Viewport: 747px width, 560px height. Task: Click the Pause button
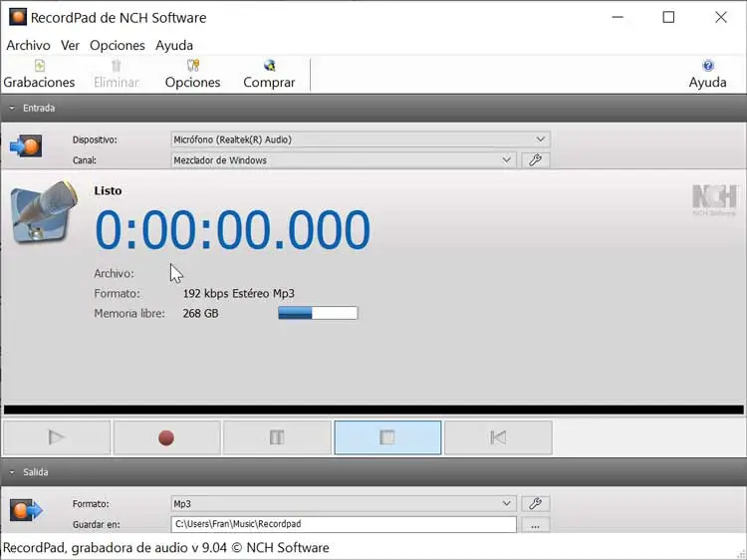click(x=277, y=437)
